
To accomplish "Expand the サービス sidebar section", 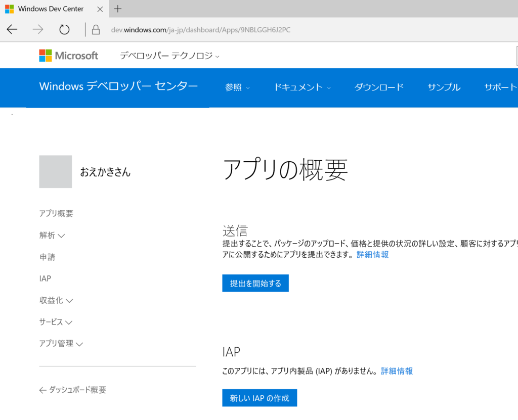I will coord(56,322).
